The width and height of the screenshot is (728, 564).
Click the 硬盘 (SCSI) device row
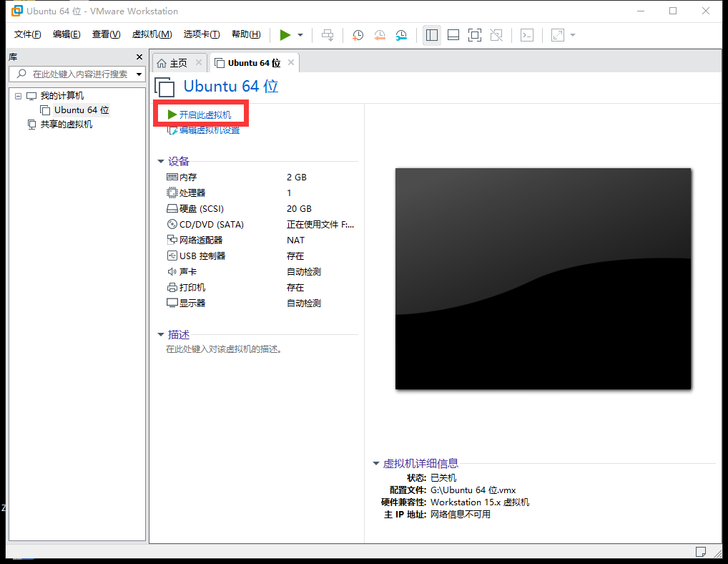coord(262,208)
